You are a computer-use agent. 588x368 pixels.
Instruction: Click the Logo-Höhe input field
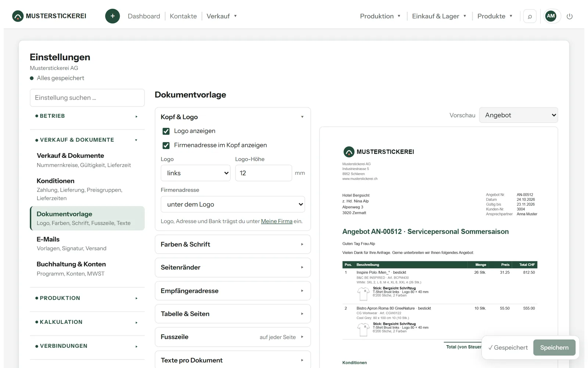point(263,173)
